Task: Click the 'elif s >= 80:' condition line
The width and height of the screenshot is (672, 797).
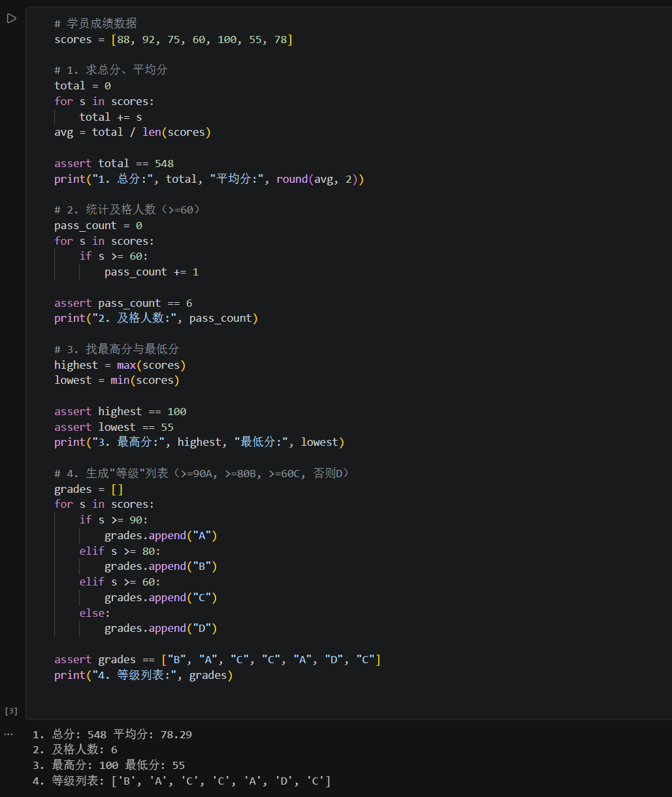Action: pyautogui.click(x=120, y=551)
